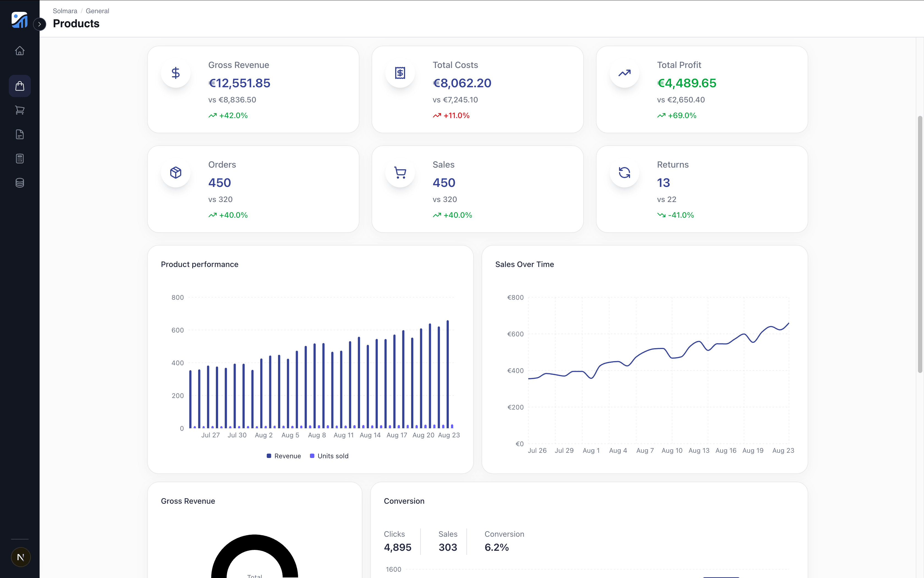924x578 pixels.
Task: Click the page vertical scrollbar
Action: pyautogui.click(x=920, y=245)
